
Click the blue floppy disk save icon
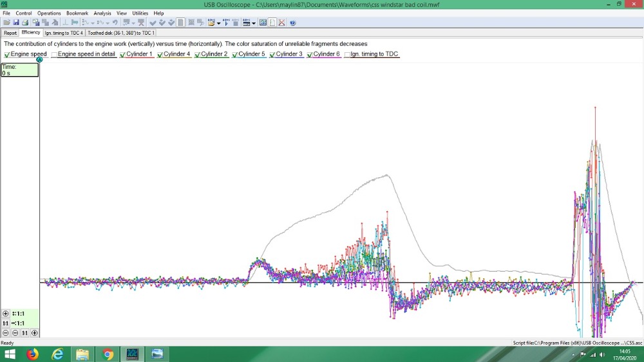point(16,23)
